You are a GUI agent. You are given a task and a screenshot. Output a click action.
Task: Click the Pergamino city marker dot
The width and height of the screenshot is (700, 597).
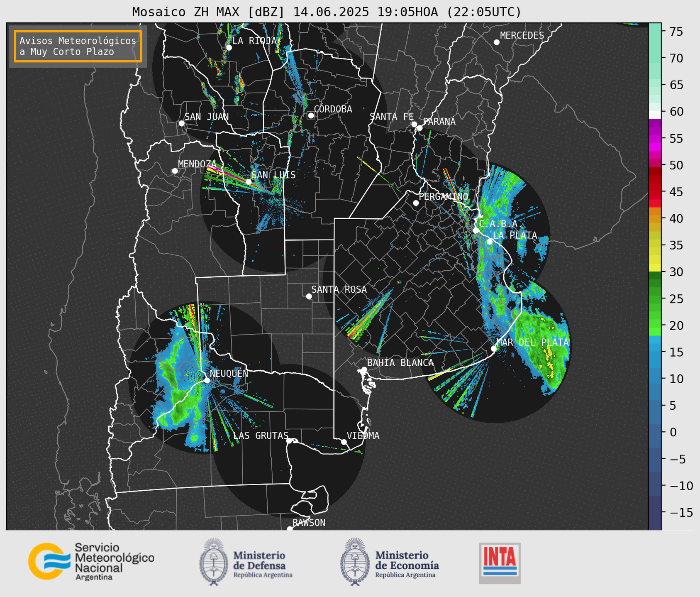[x=416, y=203]
